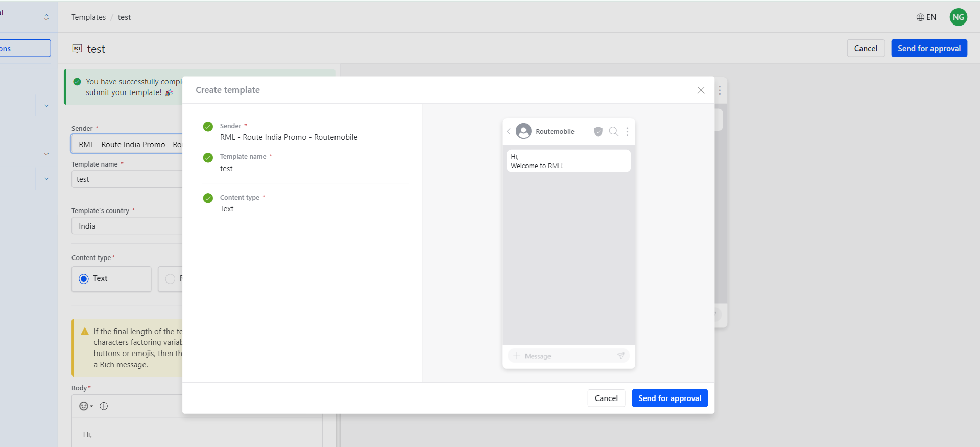This screenshot has width=980, height=447.
Task: Select the highlighted sidebar menu item
Action: coord(25,48)
